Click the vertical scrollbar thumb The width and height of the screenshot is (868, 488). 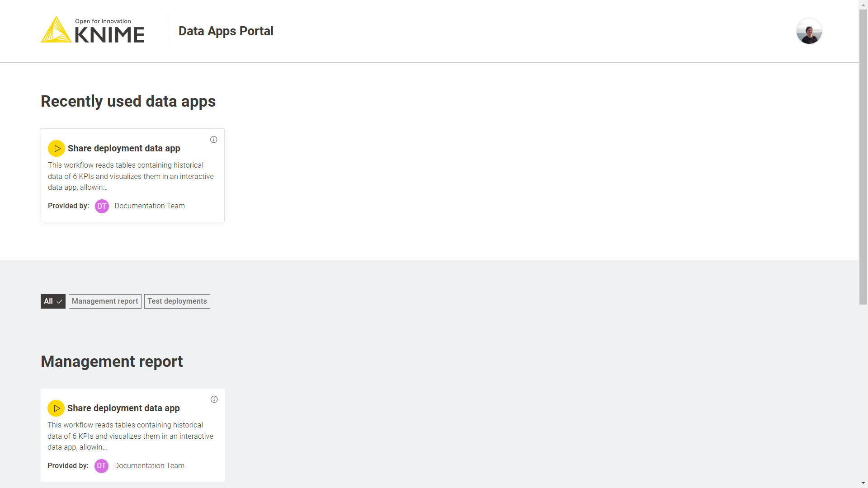click(863, 156)
